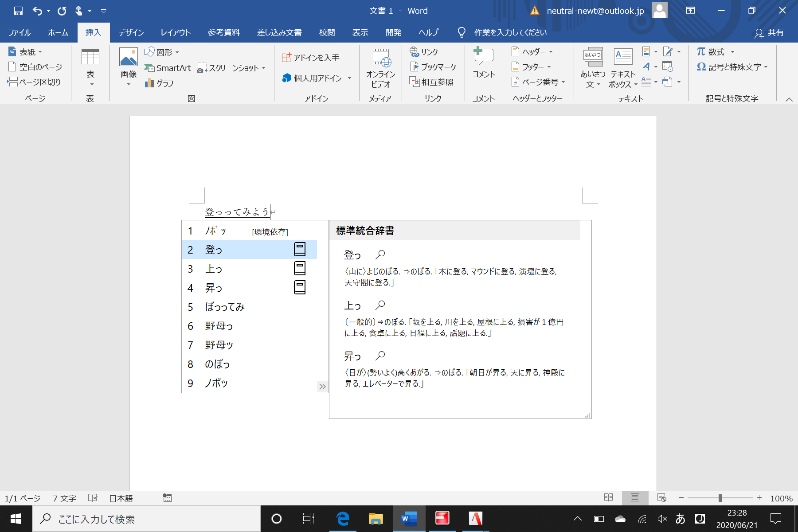Insert a link with リンク

(x=424, y=52)
